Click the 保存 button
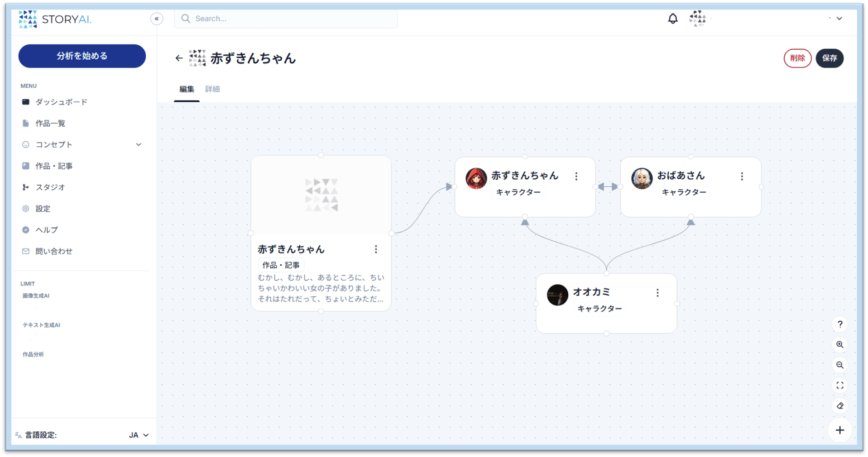Image resolution: width=868 pixels, height=457 pixels. click(830, 58)
